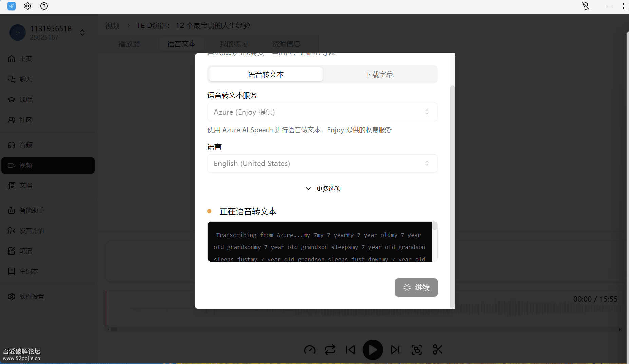This screenshot has height=364, width=629.
Task: Skip to next segment icon
Action: (x=395, y=350)
